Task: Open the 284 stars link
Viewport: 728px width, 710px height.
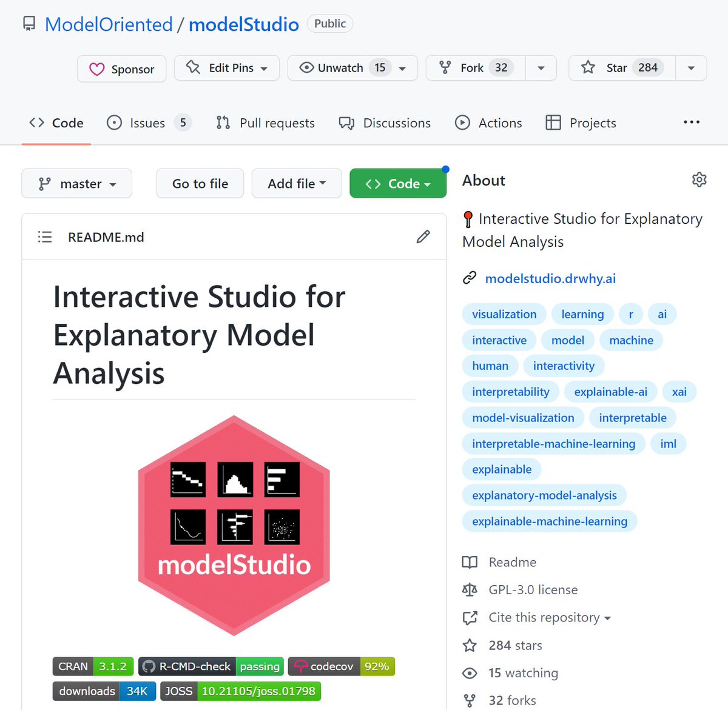Action: (x=515, y=645)
